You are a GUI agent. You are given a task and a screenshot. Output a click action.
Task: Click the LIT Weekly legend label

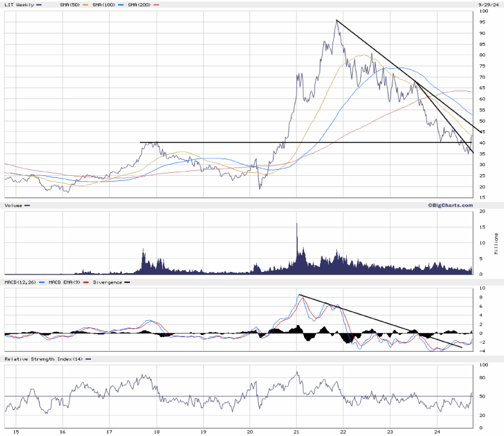pos(19,4)
